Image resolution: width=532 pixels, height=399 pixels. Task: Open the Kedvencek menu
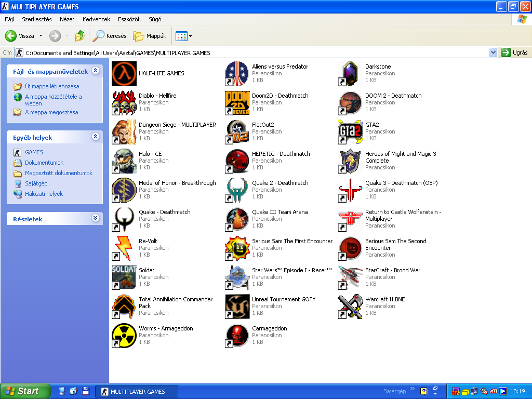click(x=96, y=19)
